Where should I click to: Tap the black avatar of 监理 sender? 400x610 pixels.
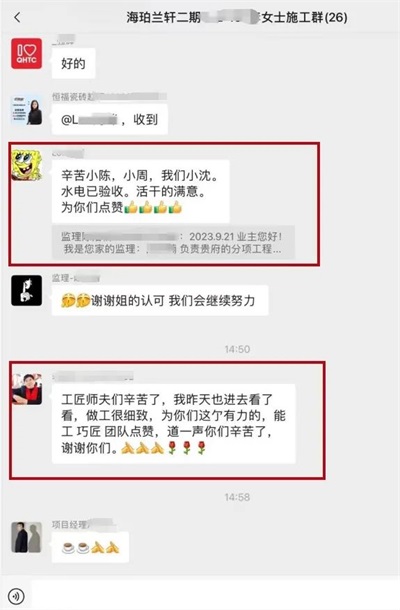(26, 290)
